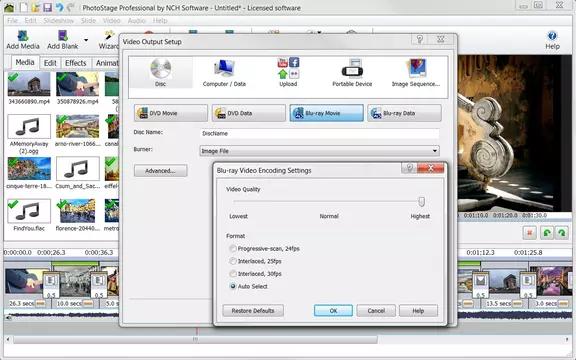Open the Edit menu
Screen dimensions: 576x360
30,21
